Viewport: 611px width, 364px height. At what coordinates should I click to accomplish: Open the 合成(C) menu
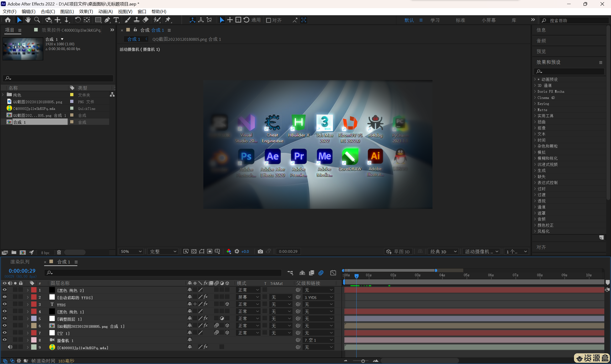click(x=48, y=11)
